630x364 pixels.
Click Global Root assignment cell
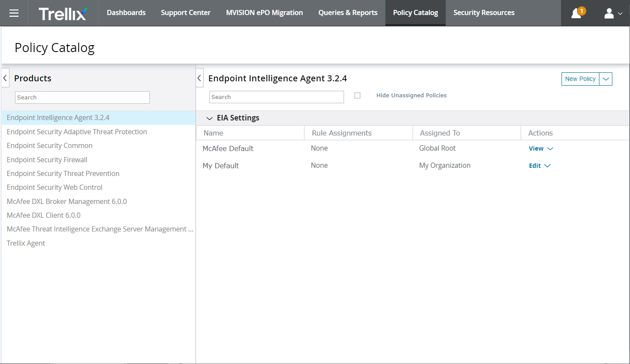point(437,148)
